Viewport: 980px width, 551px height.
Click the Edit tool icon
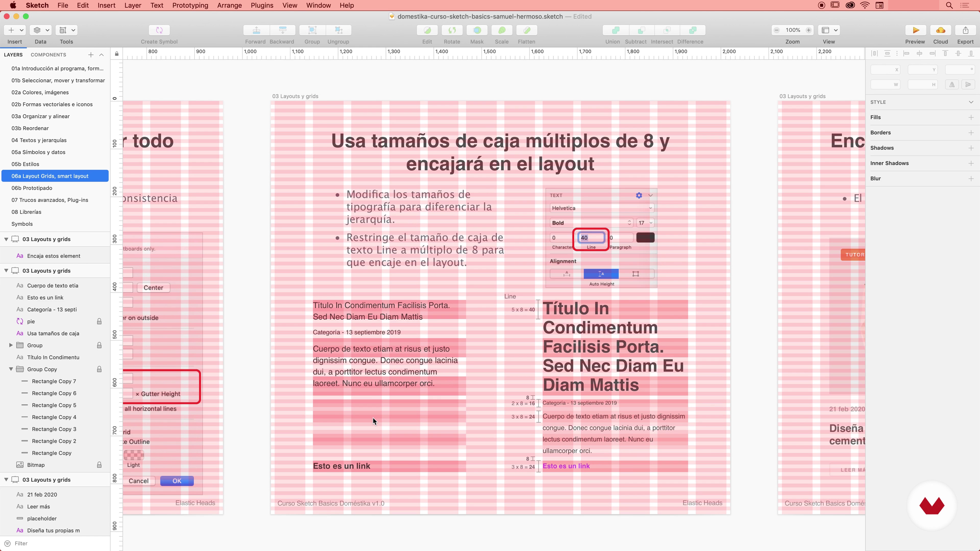tap(427, 30)
